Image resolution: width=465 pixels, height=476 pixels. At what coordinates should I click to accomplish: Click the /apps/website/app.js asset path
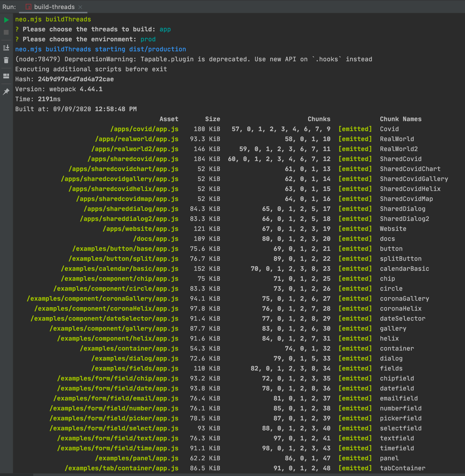[x=140, y=228]
